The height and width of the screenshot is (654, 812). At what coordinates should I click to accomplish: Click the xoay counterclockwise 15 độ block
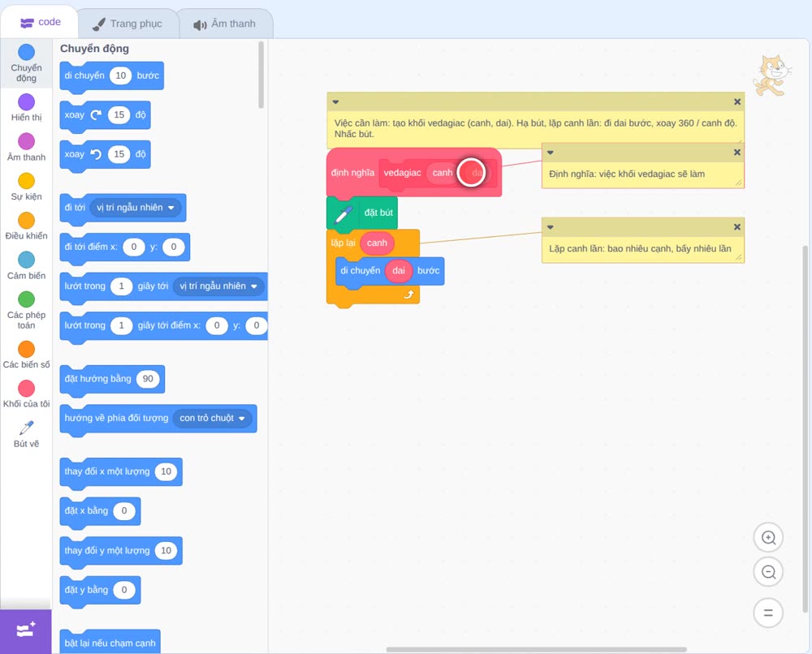[105, 155]
